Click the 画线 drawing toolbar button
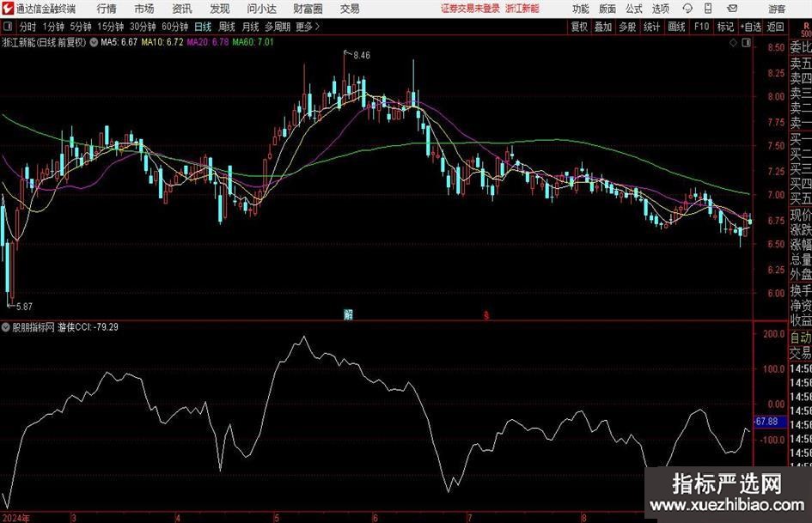The width and height of the screenshot is (812, 523). tap(676, 27)
